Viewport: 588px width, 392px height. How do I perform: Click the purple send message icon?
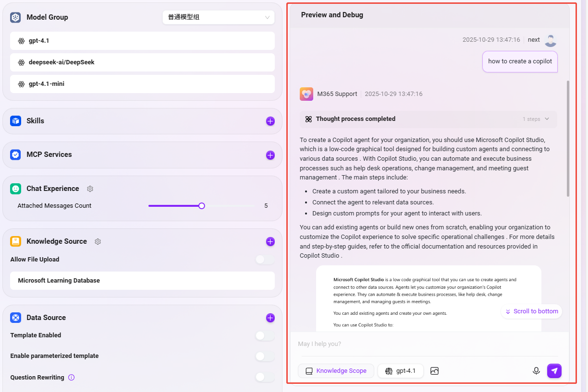point(554,371)
